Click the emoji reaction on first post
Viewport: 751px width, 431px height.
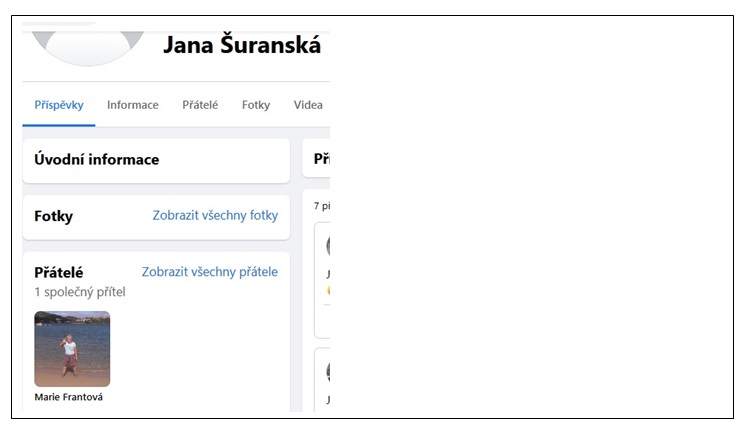pyautogui.click(x=329, y=290)
